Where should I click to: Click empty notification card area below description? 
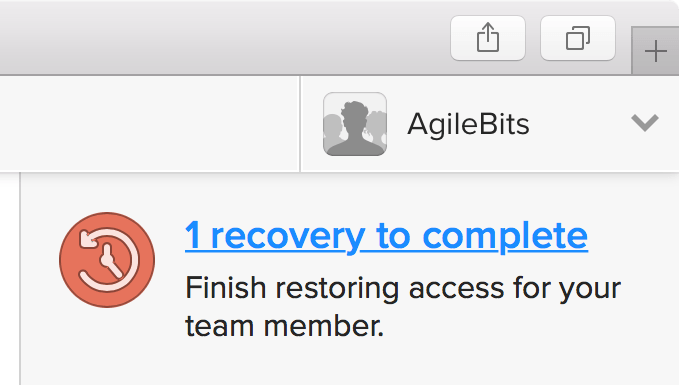[346, 363]
